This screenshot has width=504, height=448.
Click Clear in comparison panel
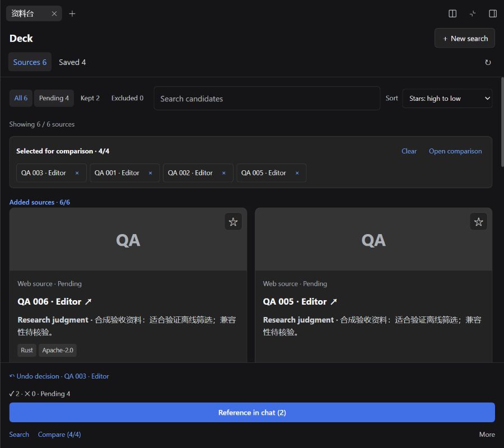[x=409, y=151]
